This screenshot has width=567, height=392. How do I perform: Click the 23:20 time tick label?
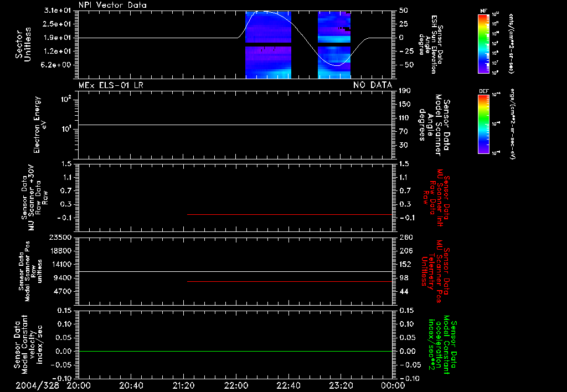tap(341, 385)
